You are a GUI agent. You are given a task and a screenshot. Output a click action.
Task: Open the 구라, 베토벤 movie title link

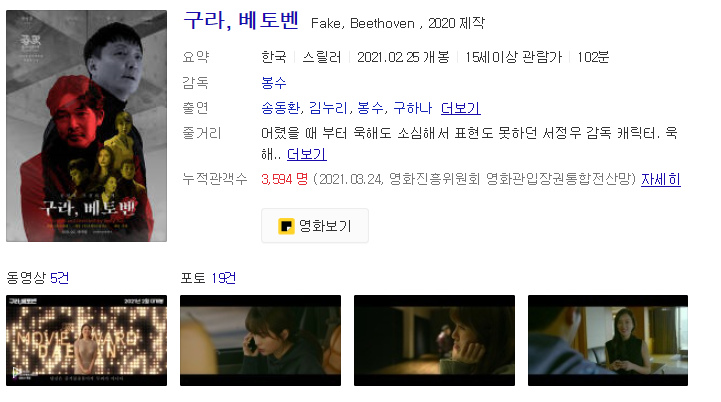(241, 20)
